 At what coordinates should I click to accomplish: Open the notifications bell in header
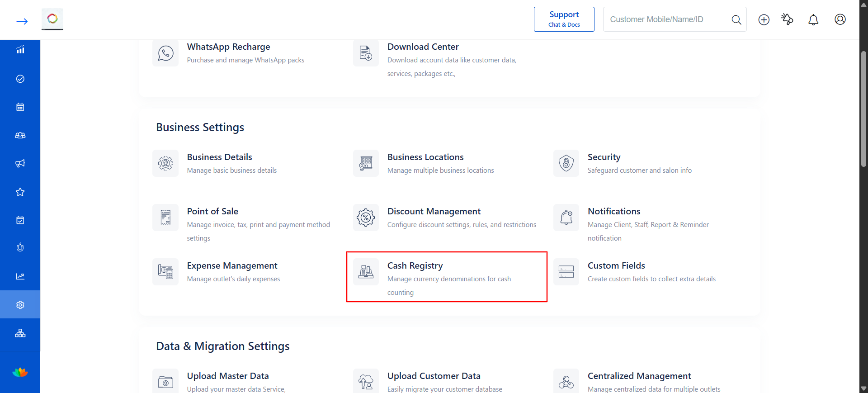[813, 19]
